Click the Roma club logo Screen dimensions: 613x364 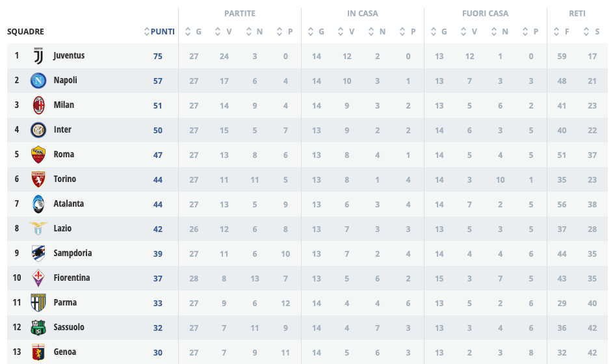click(x=38, y=155)
